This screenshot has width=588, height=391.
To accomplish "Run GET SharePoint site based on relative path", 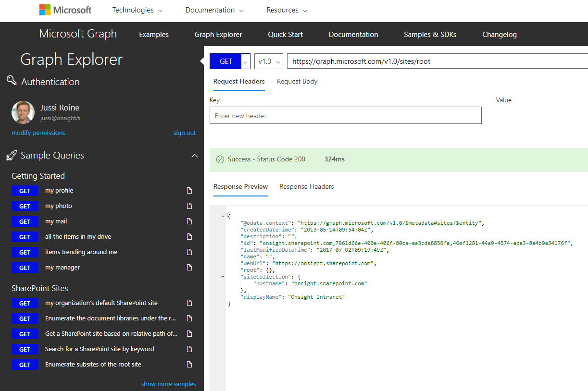I will [x=25, y=334].
